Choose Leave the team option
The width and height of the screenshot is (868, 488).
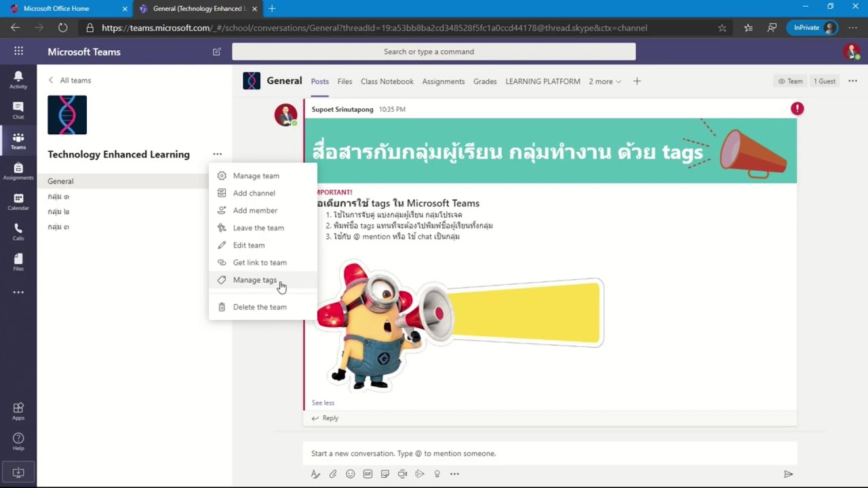click(263, 228)
